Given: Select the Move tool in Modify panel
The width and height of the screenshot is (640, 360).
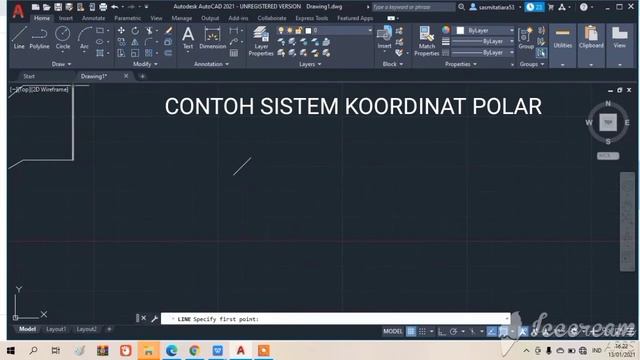Looking at the screenshot, I should tap(121, 31).
